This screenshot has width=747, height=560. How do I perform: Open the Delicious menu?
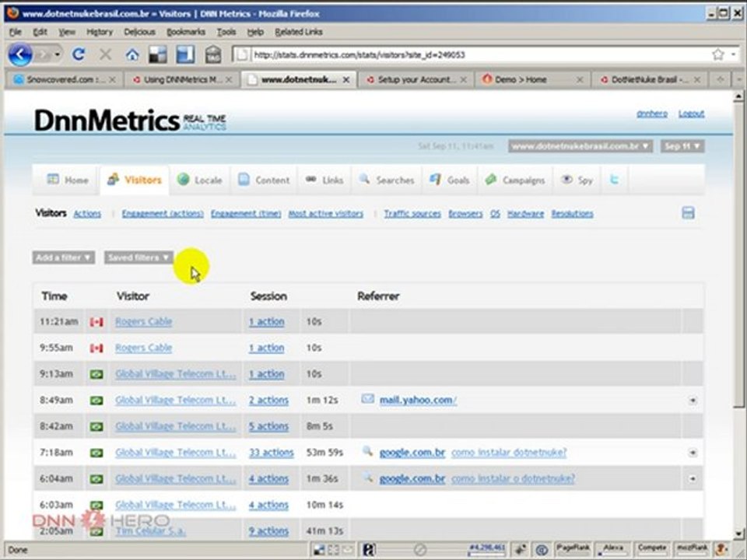139,32
